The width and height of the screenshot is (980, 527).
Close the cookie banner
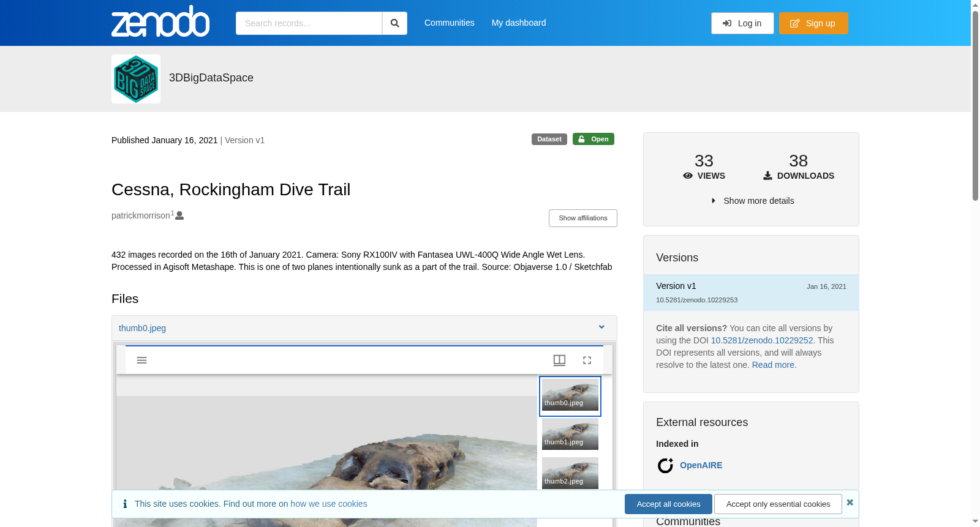(850, 503)
